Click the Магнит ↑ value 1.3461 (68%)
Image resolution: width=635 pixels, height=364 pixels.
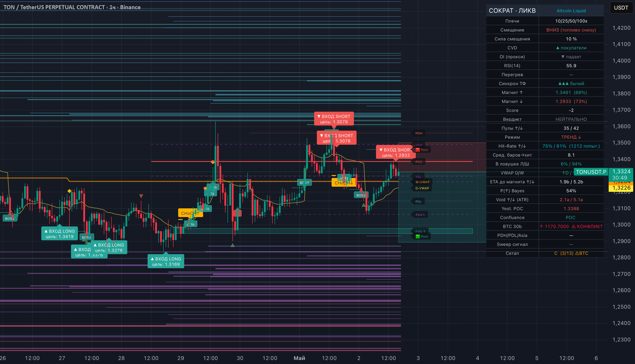[x=571, y=92]
